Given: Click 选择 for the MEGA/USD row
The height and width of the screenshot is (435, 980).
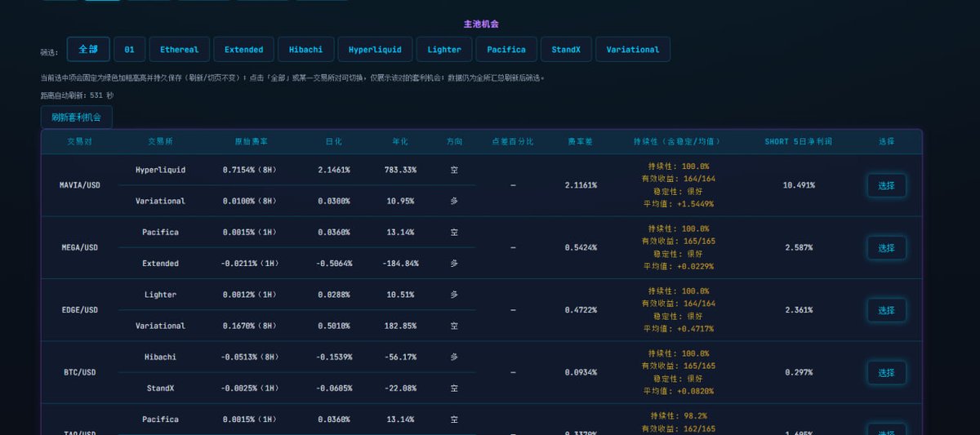Looking at the screenshot, I should coord(886,247).
